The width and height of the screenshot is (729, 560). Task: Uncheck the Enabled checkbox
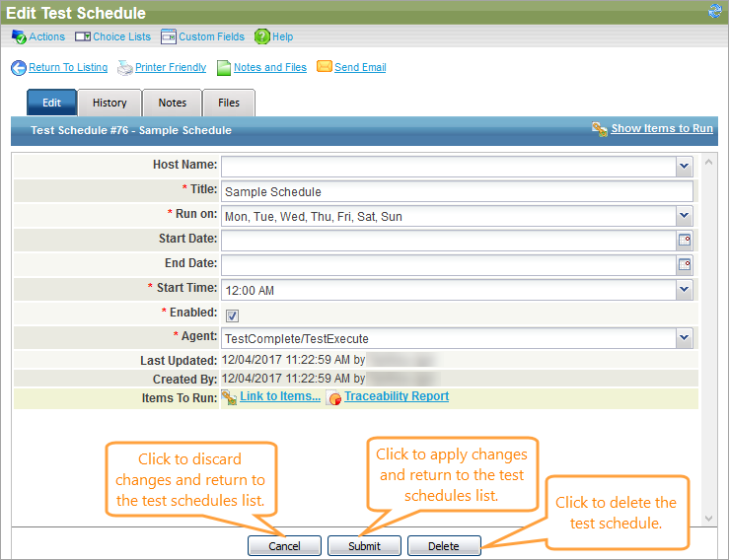tap(232, 315)
